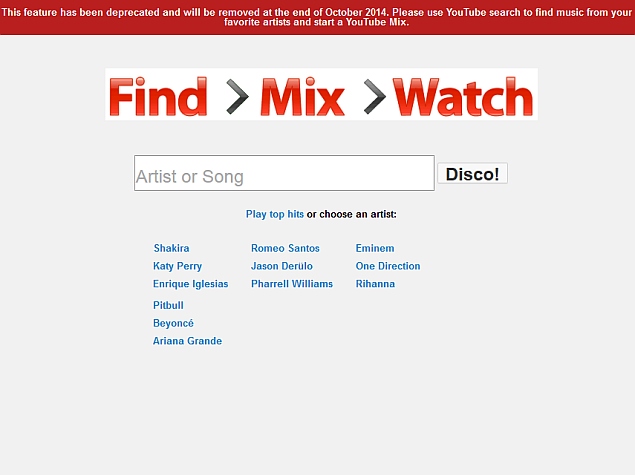Click the Find Mix Watch banner logo
This screenshot has height=475, width=635.
pyautogui.click(x=322, y=94)
